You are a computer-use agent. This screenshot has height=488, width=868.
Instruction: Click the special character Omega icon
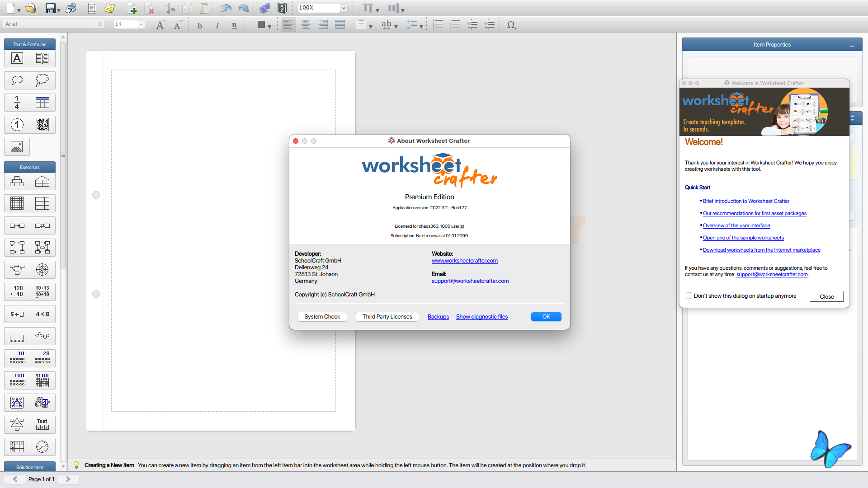[x=511, y=25]
